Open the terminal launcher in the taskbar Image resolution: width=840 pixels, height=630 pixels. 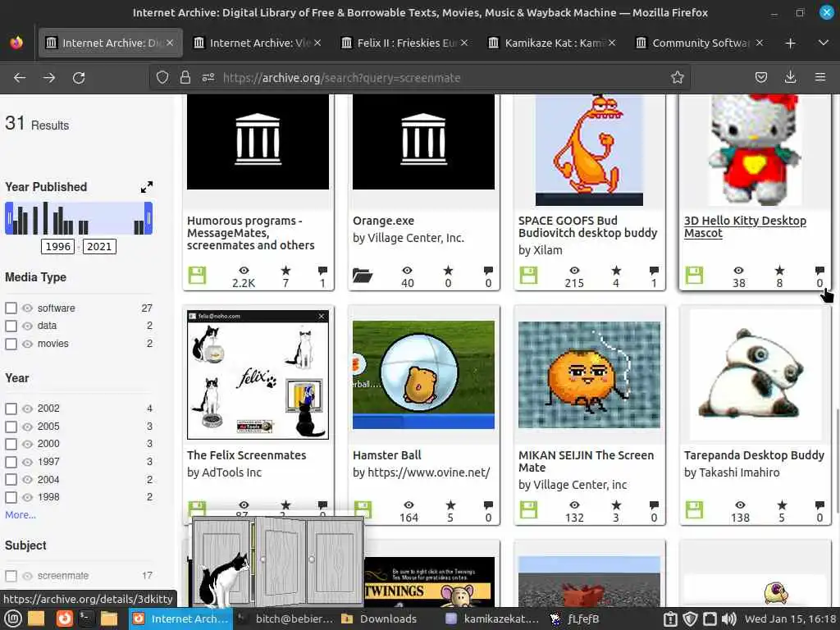point(85,619)
